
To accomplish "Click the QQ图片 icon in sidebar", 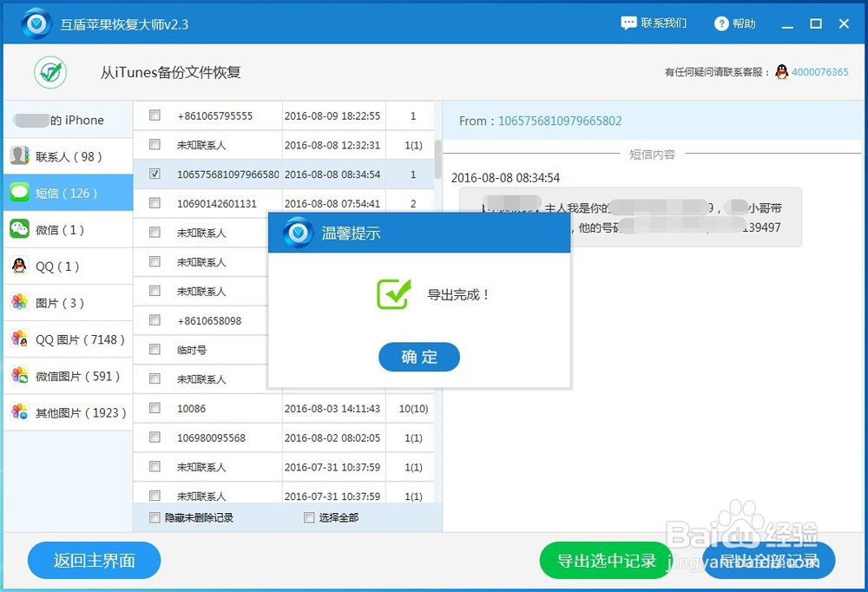I will (x=19, y=339).
